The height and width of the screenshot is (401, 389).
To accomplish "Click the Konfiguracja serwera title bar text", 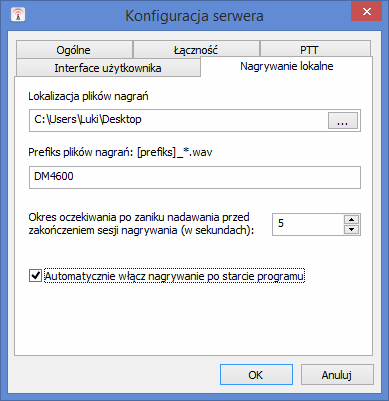I will 194,16.
